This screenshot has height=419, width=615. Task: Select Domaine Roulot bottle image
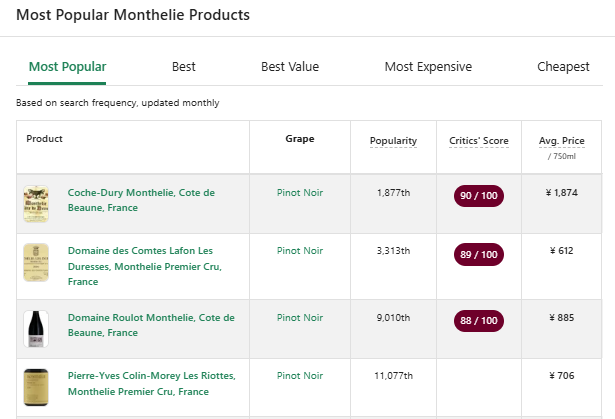[x=37, y=329]
